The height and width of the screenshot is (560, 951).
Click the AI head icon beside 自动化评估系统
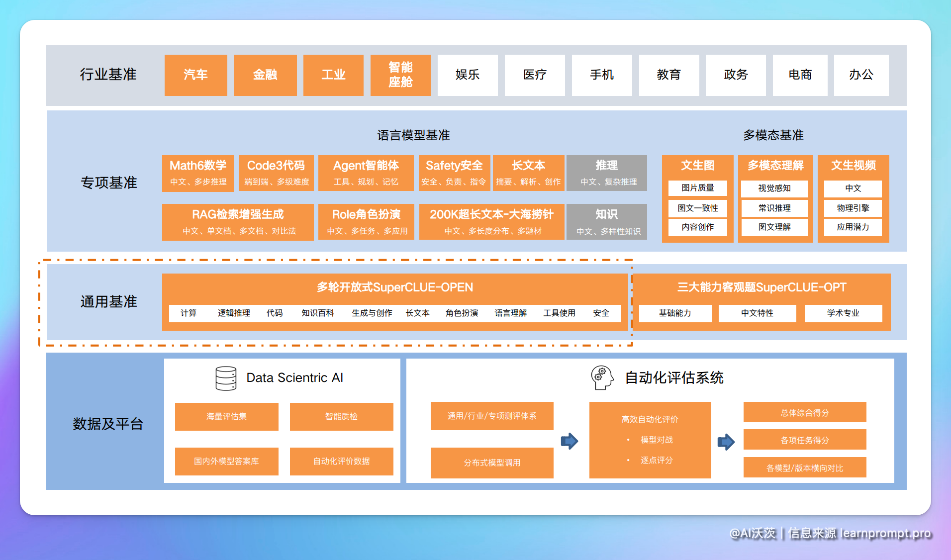coord(602,378)
